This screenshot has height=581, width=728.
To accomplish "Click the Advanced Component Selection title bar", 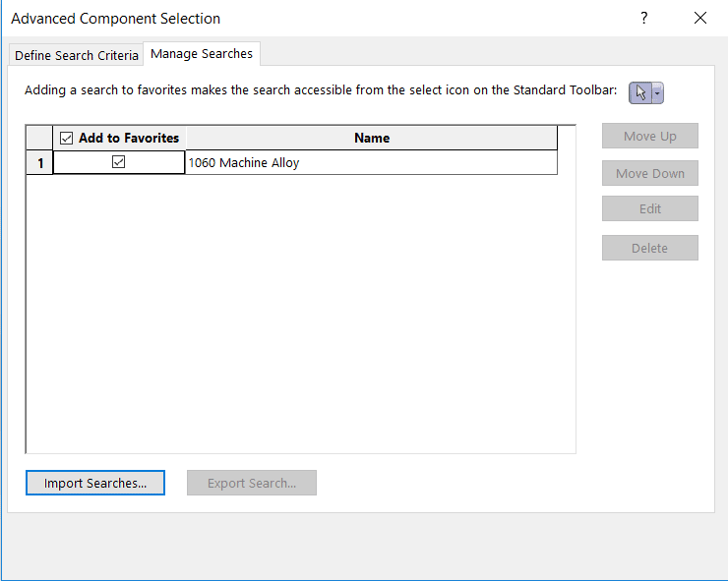I will [295, 19].
